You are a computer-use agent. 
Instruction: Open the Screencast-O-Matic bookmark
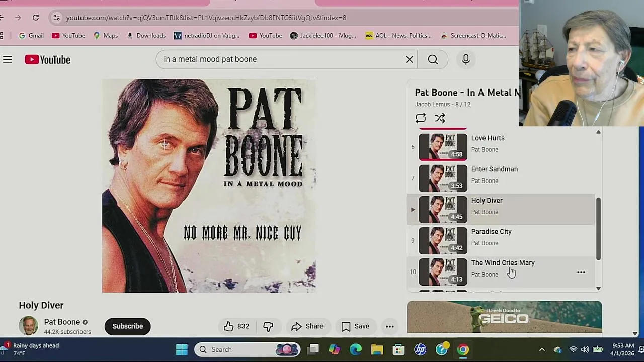point(473,36)
